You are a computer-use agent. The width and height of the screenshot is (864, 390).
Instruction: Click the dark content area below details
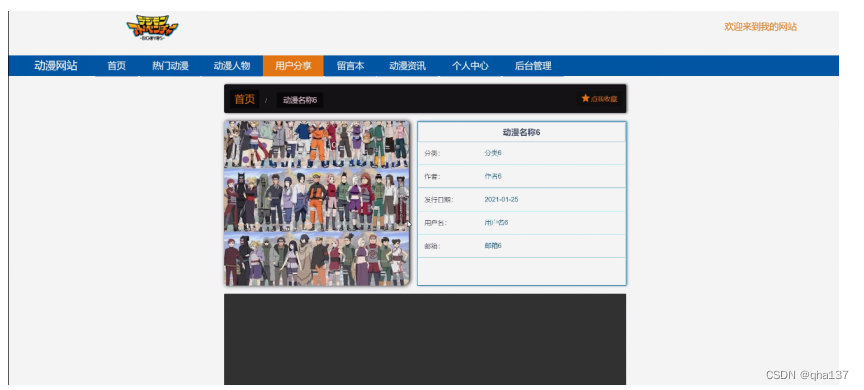[x=425, y=339]
